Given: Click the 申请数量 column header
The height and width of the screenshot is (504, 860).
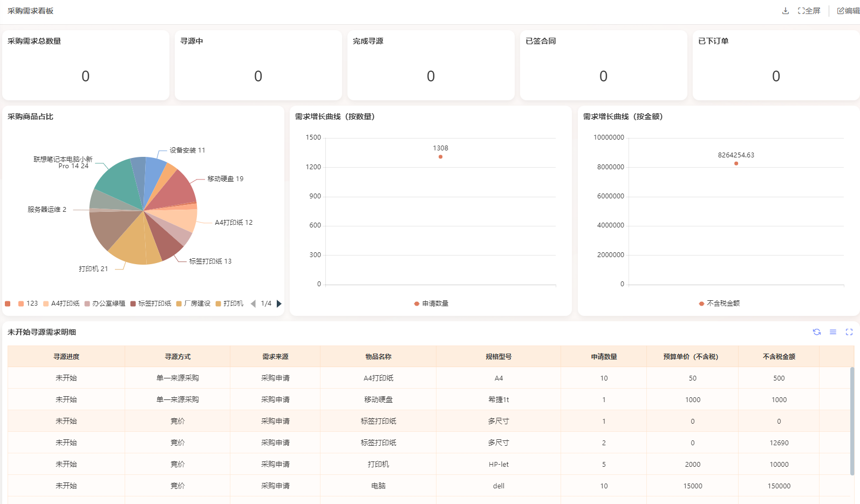Looking at the screenshot, I should click(604, 357).
